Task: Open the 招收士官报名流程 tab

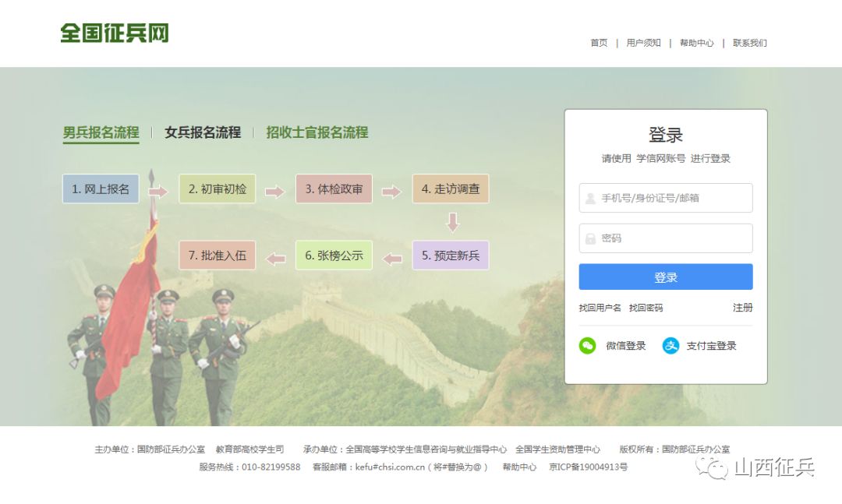Action: click(x=317, y=132)
